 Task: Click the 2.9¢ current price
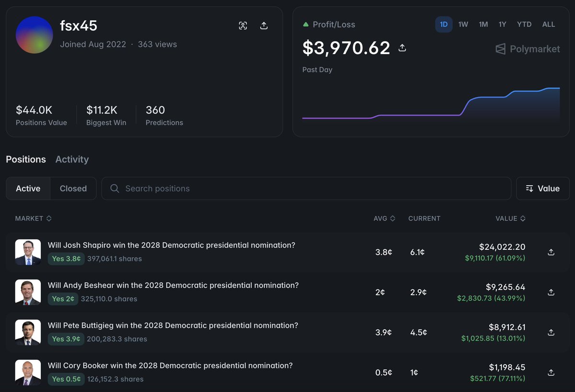point(418,292)
